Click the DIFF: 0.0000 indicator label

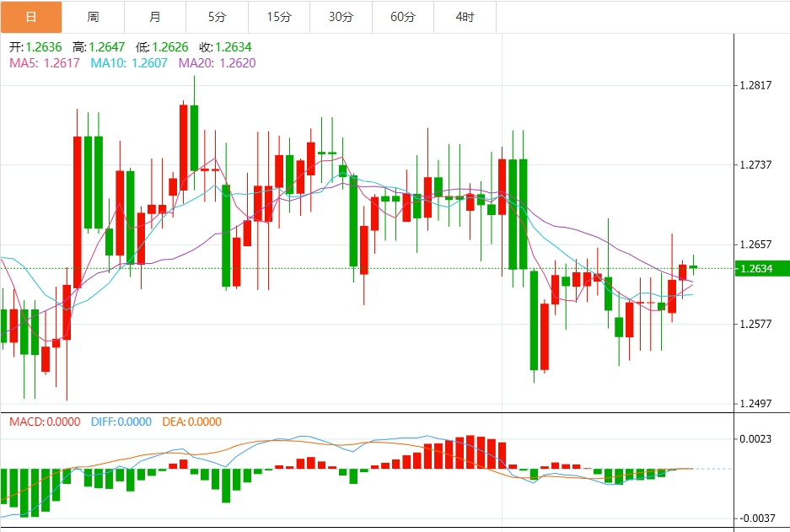click(121, 422)
